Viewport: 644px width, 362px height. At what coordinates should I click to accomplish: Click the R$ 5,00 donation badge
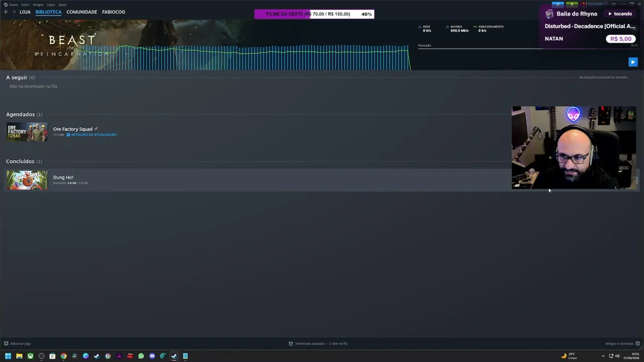pyautogui.click(x=621, y=39)
